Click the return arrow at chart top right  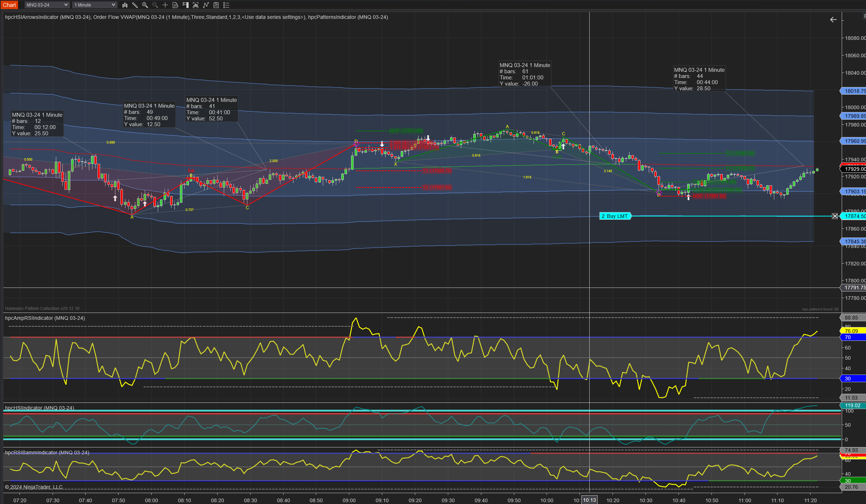coord(833,20)
